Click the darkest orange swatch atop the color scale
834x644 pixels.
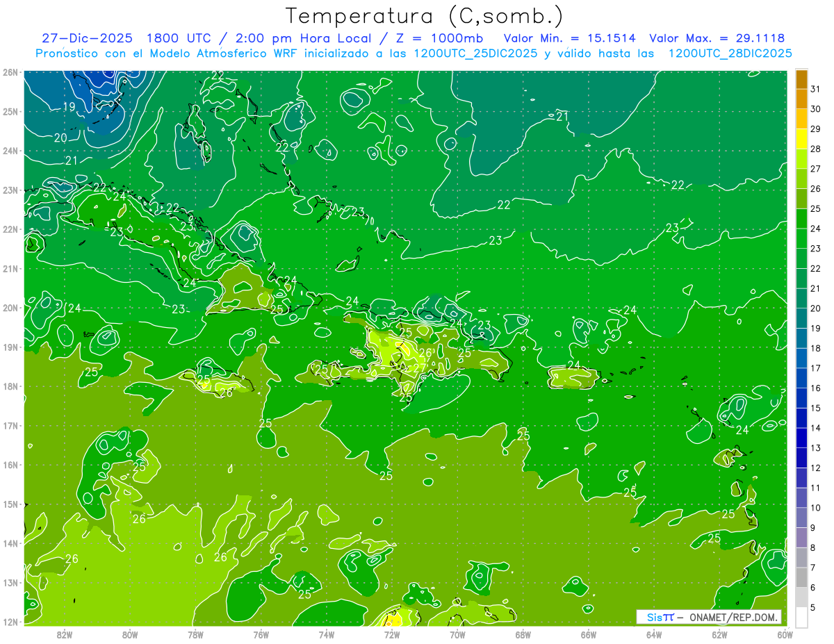pyautogui.click(x=801, y=80)
